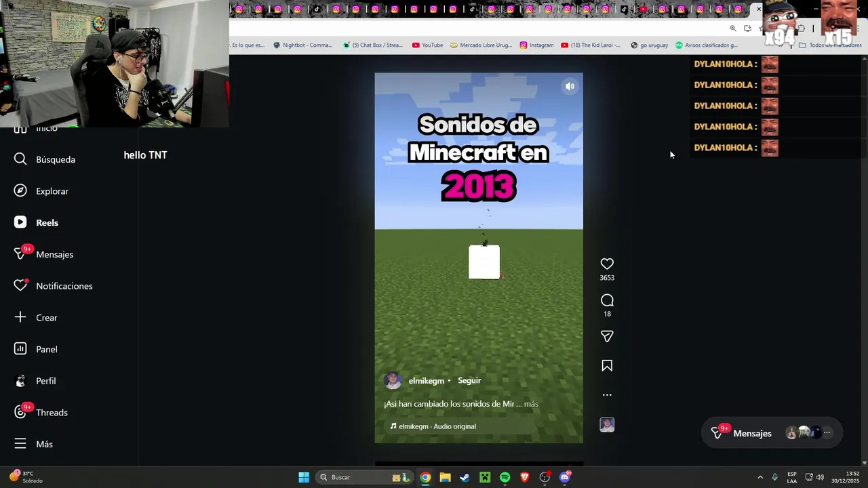Open Chrome from taskbar
The width and height of the screenshot is (868, 488).
[x=425, y=477]
